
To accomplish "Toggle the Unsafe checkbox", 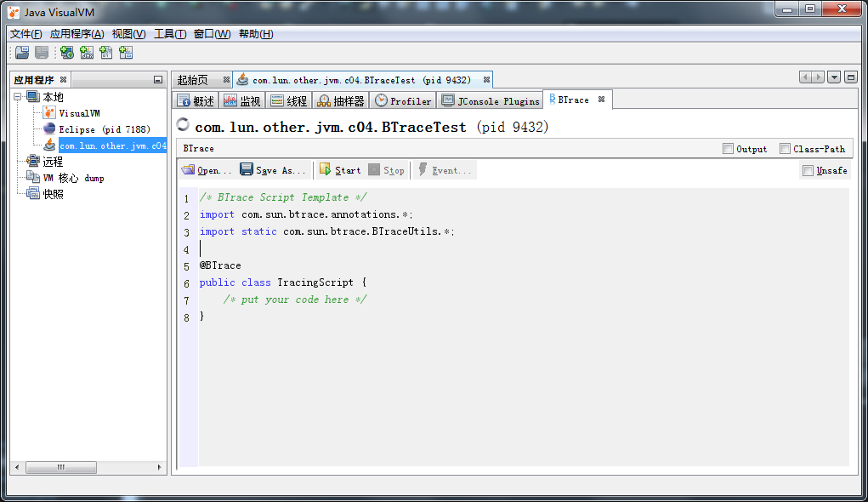I will pyautogui.click(x=808, y=171).
